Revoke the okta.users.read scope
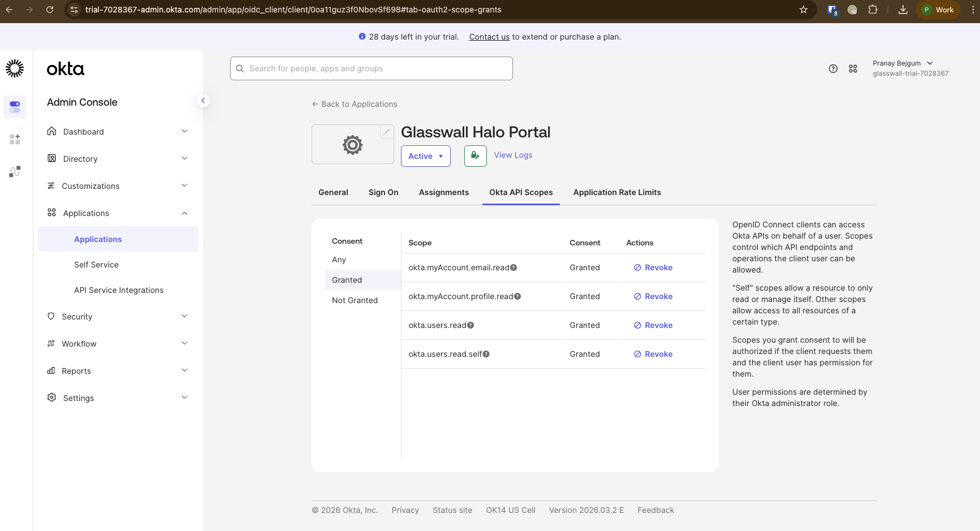980x531 pixels. click(x=653, y=325)
